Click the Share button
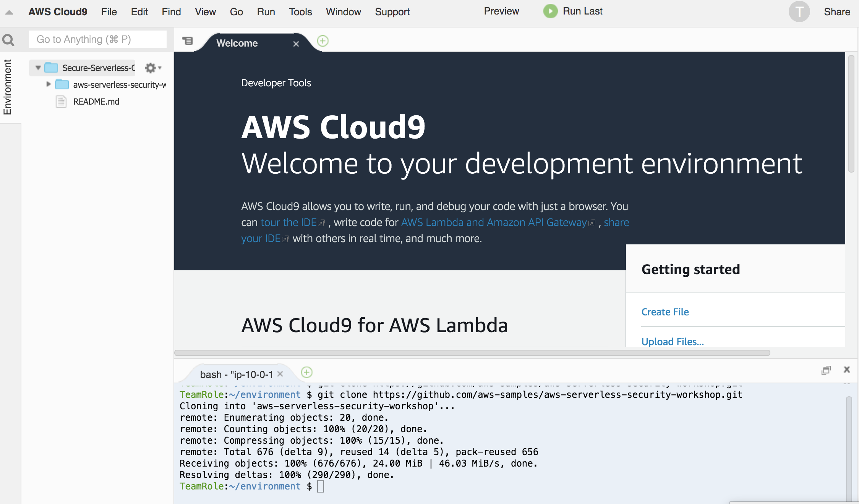This screenshot has width=859, height=504. tap(837, 12)
